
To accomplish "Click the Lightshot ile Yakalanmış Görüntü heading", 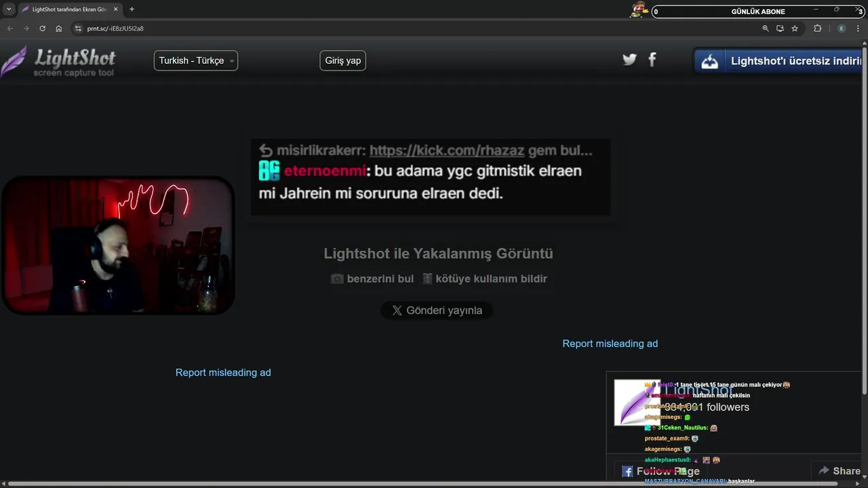I will click(438, 253).
